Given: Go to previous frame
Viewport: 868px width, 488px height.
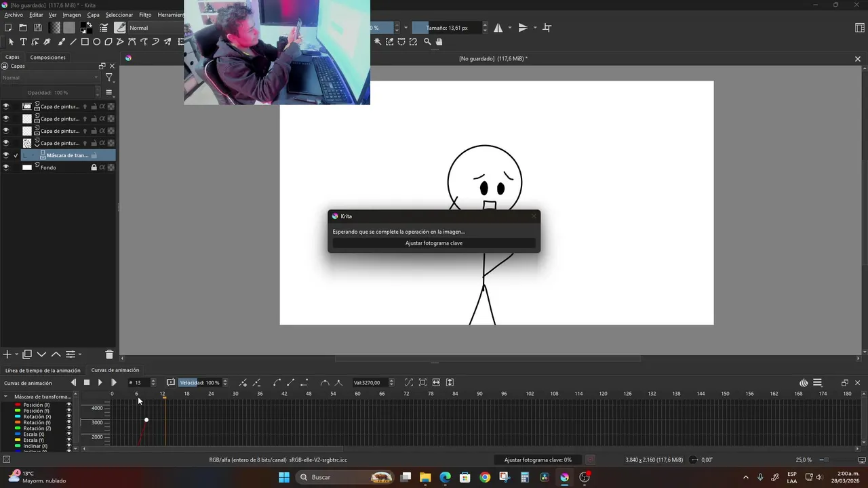Looking at the screenshot, I should click(73, 383).
